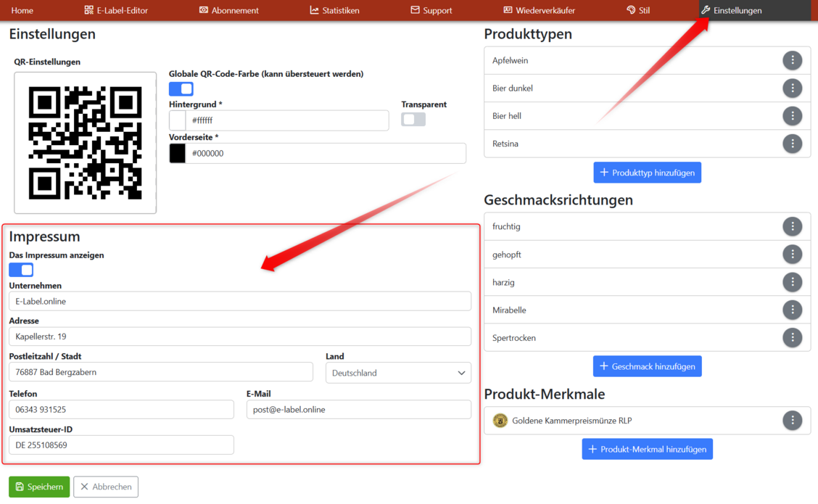Select Goldene Kammerpreismünze RLP text
The height and width of the screenshot is (504, 818).
click(571, 421)
